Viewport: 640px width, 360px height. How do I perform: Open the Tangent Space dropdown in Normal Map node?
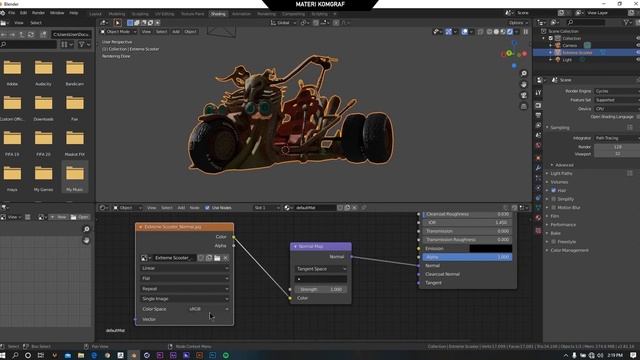(x=321, y=269)
